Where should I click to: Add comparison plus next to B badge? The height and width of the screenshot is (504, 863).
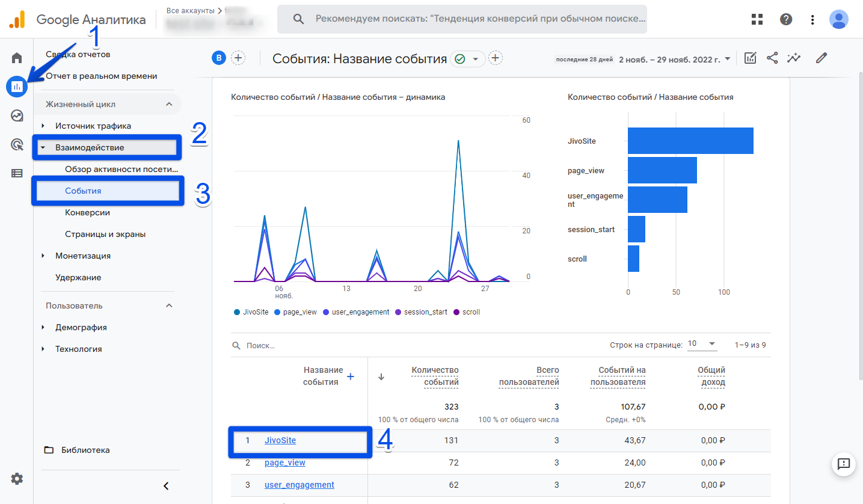pos(238,58)
